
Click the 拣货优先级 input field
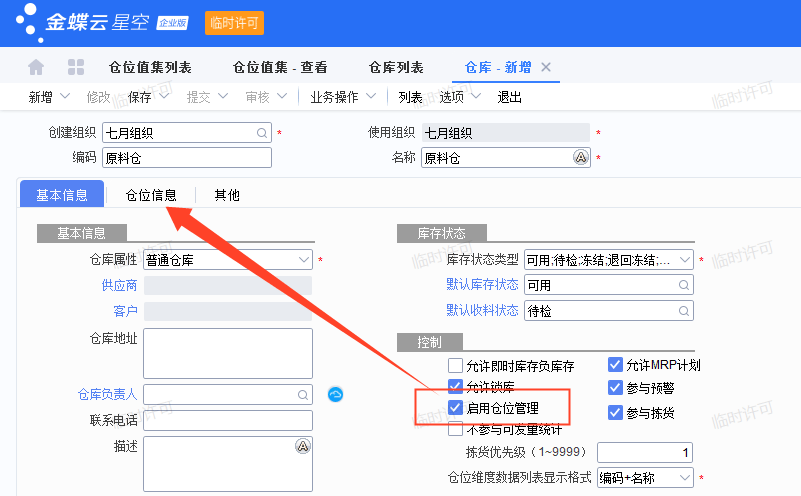point(645,452)
